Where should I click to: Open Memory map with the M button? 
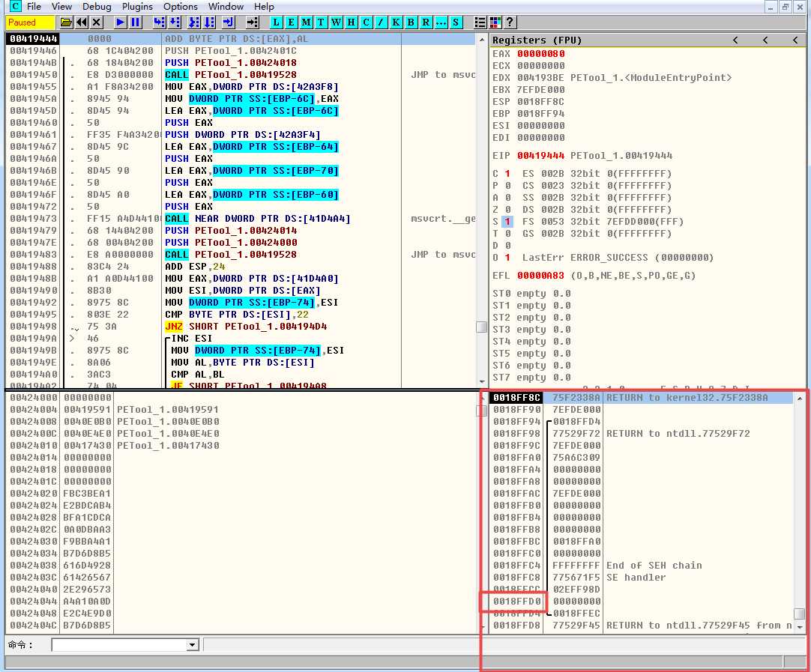[x=306, y=22]
